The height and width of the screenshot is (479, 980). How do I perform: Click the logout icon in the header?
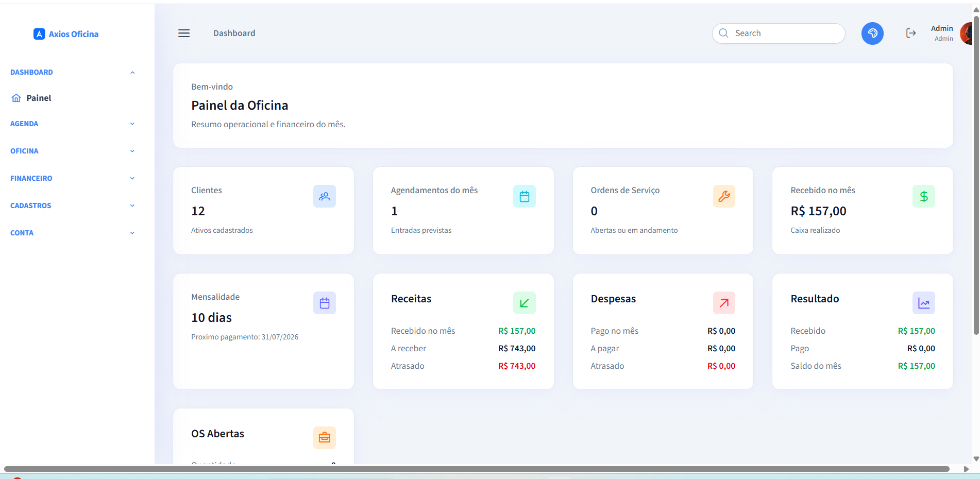(x=911, y=33)
